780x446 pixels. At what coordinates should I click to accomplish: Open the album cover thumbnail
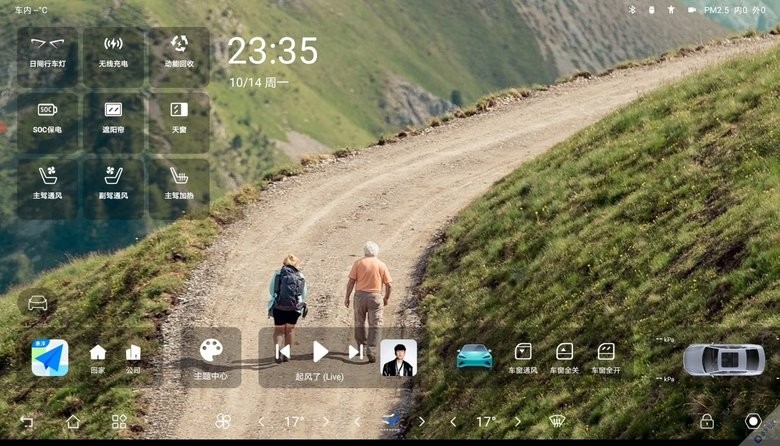tap(397, 357)
